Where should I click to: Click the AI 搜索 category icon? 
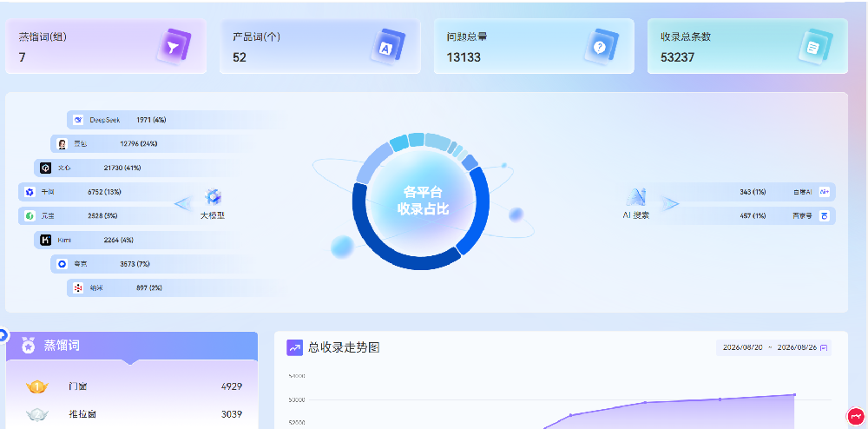pos(636,197)
